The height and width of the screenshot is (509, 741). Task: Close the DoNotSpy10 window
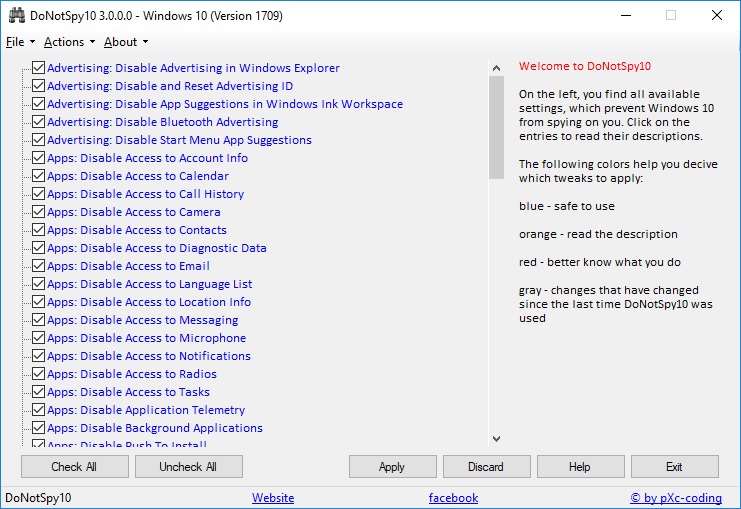[717, 15]
